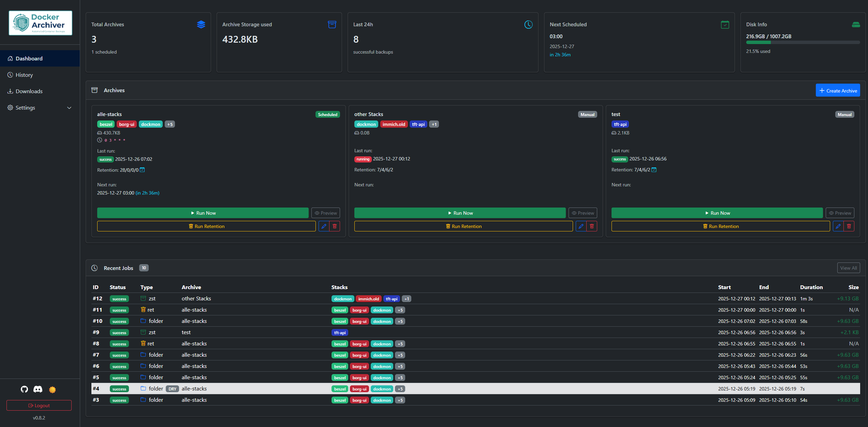Edit the other Stacks archive via pencil icon

[x=581, y=226]
